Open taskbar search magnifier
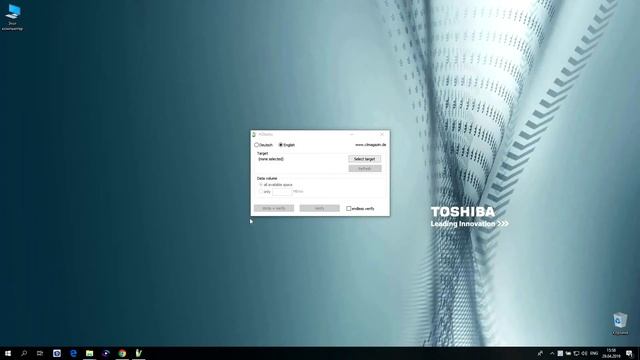 pos(24,353)
